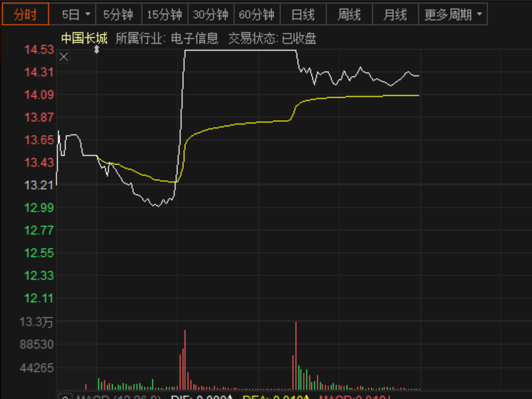
Task: Close the chart overlay with the X icon
Action: pos(63,56)
